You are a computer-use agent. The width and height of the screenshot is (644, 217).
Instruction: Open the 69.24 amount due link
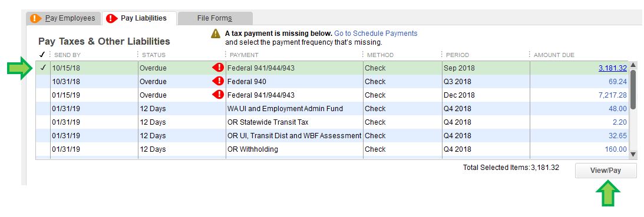pyautogui.click(x=617, y=82)
